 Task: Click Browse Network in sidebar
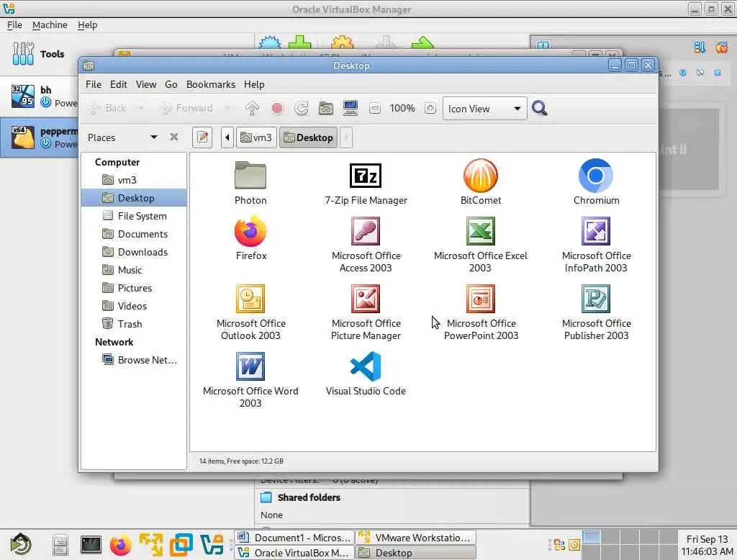134,360
